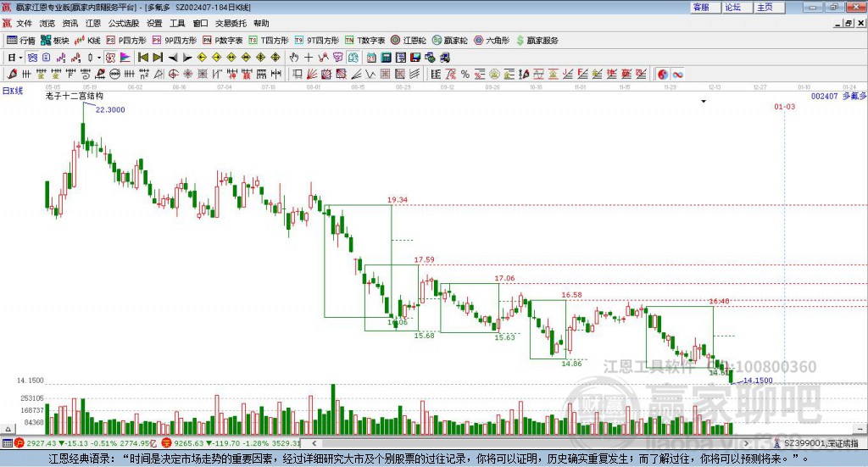Open the 文件 menu

coord(24,23)
